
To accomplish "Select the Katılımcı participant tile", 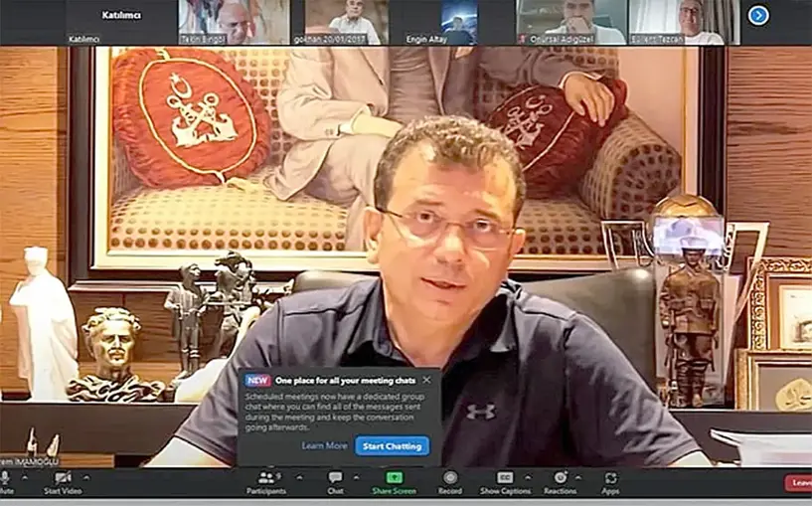I will point(120,22).
